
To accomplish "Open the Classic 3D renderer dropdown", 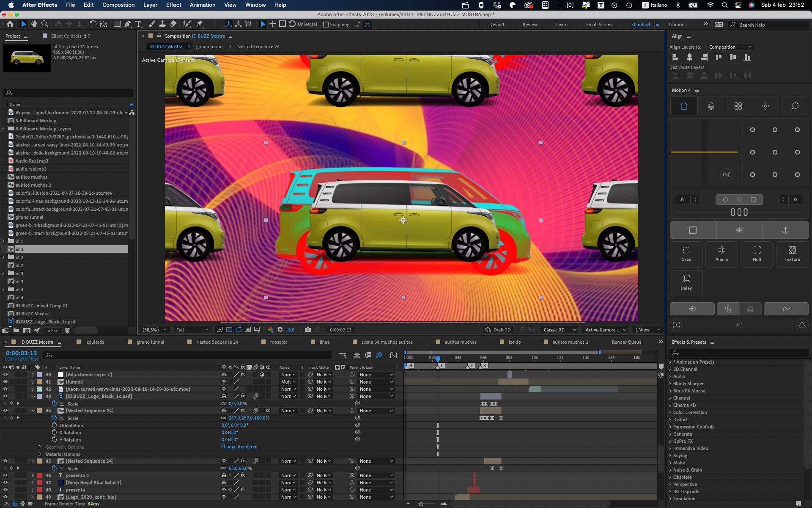I will [560, 330].
